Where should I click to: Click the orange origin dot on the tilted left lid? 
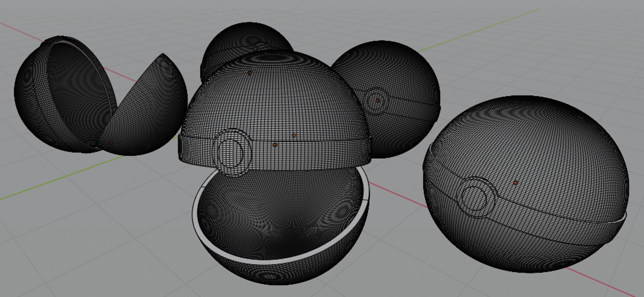111,142
